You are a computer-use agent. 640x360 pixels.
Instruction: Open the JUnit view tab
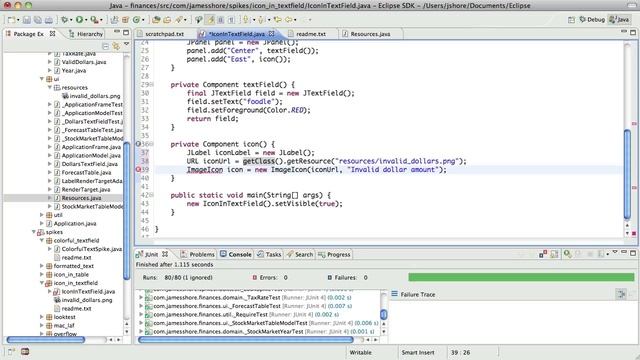pos(151,254)
